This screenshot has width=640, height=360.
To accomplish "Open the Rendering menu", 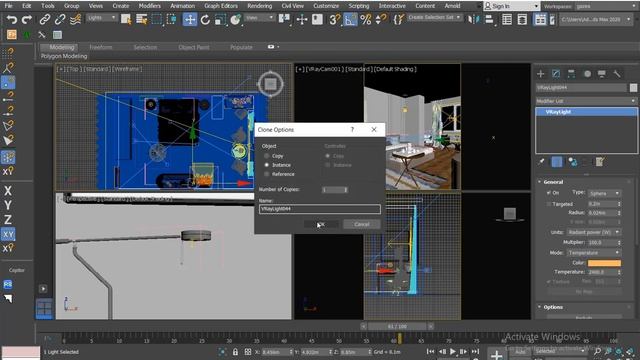I will coord(260,6).
